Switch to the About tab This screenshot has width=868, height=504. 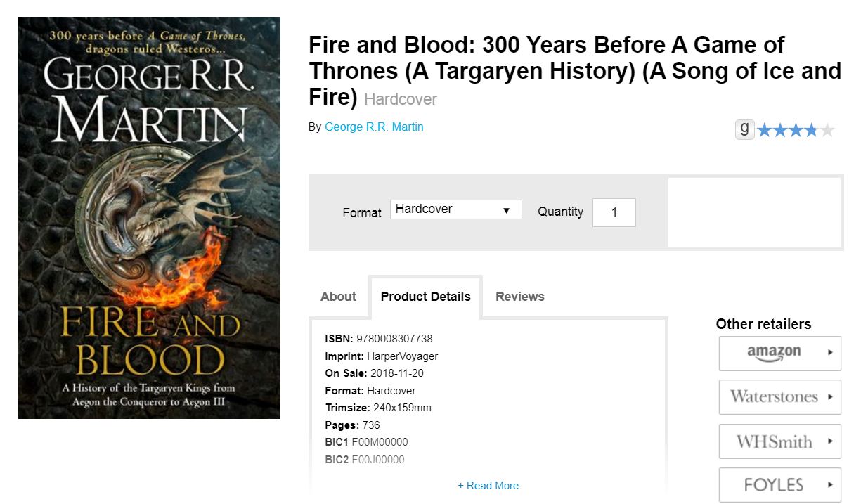(x=338, y=297)
